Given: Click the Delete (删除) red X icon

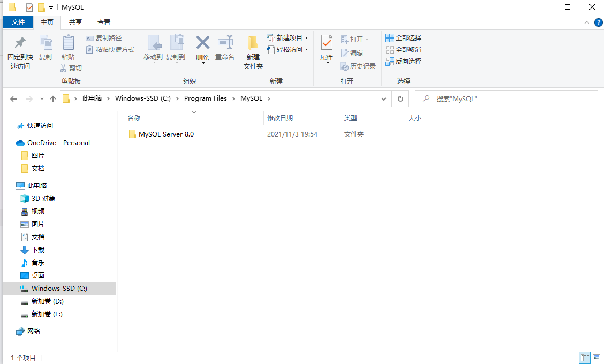Looking at the screenshot, I should 202,42.
